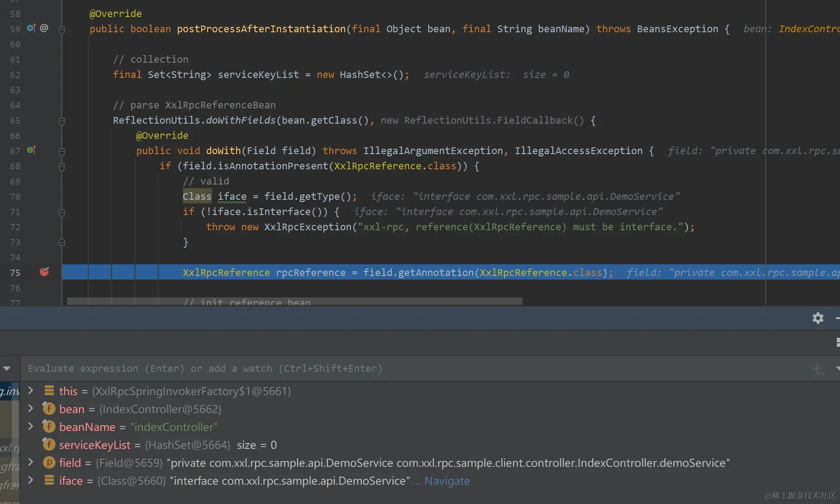This screenshot has height=504, width=840.
Task: Click the breakpoint icon on line 75
Action: tap(44, 271)
